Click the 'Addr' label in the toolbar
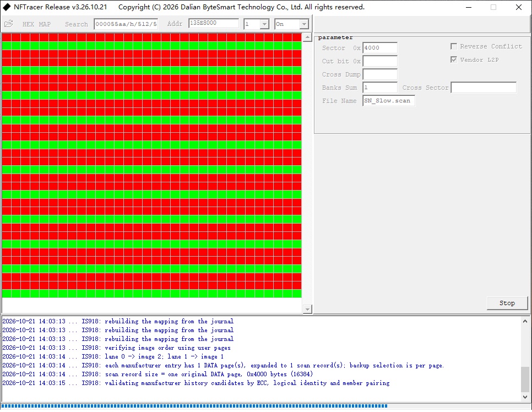532x412 pixels. tap(175, 24)
